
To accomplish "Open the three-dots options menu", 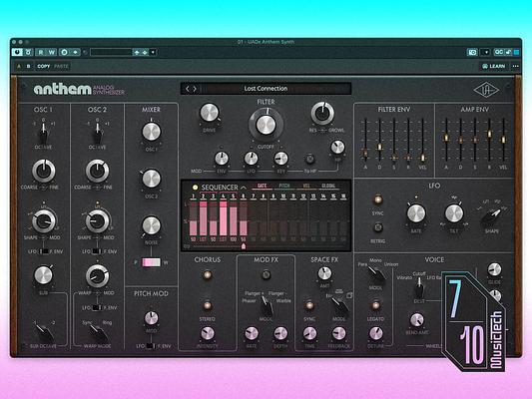I will tap(516, 66).
